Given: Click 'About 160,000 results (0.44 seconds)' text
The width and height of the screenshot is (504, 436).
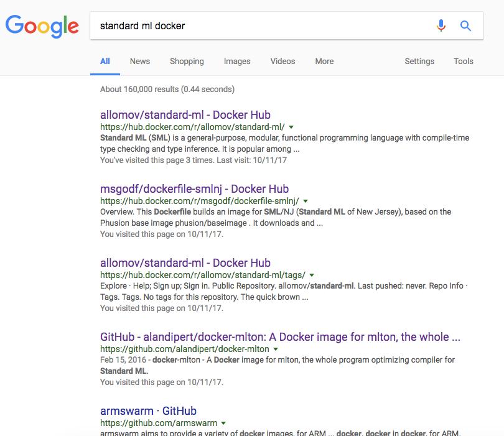Looking at the screenshot, I should click(x=167, y=89).
